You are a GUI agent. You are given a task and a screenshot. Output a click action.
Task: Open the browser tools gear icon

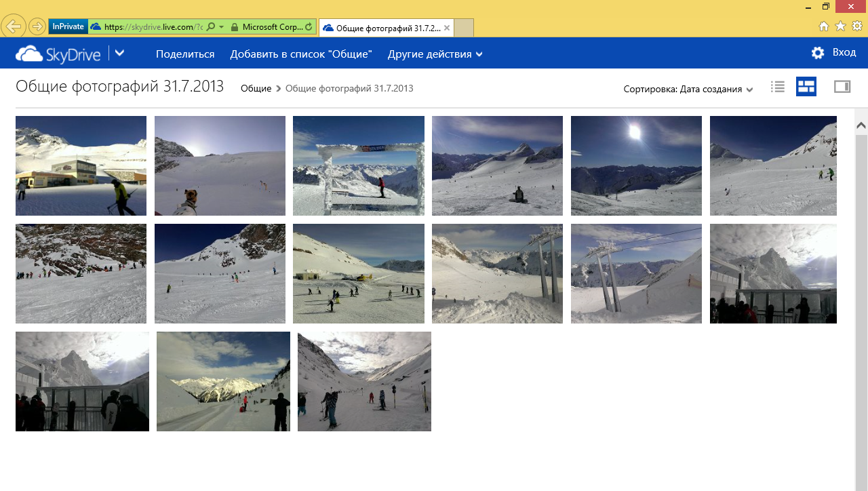tap(857, 26)
